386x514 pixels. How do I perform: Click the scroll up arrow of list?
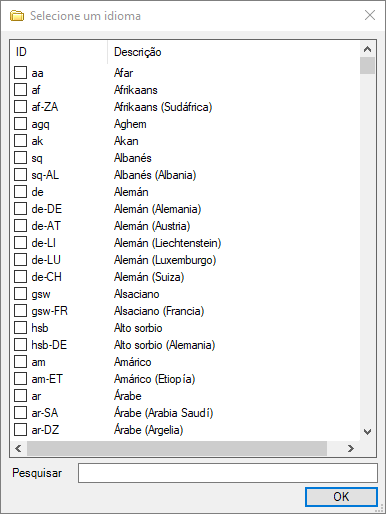[x=368, y=49]
